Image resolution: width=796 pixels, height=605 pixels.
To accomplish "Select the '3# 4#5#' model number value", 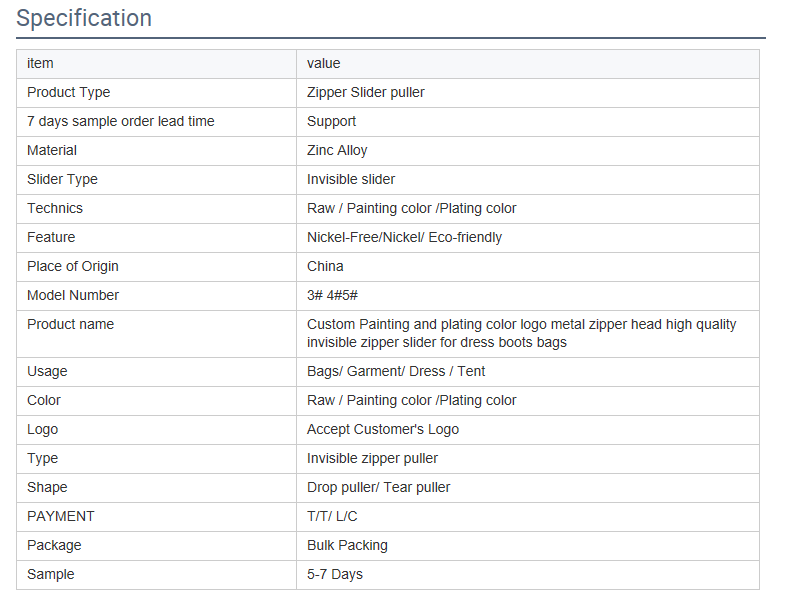I will 332,295.
